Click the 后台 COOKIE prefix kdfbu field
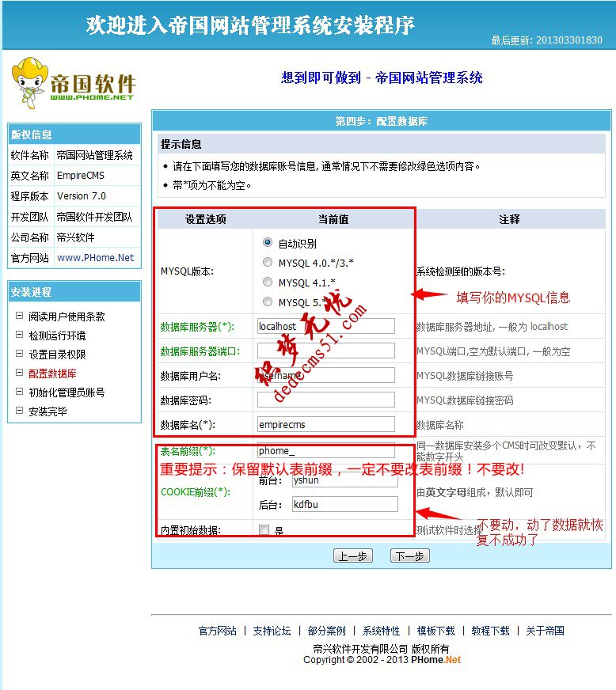Viewport: 616px width, 690px height. tap(345, 504)
